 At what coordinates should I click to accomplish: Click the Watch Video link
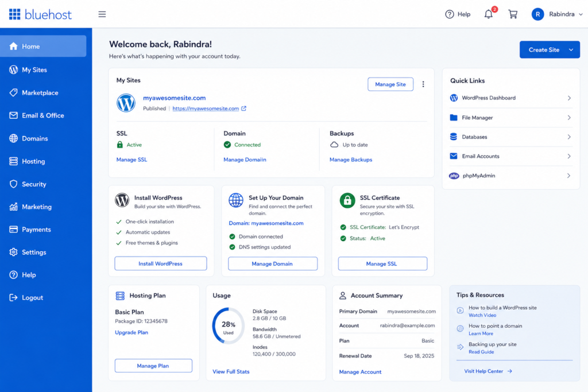(482, 315)
